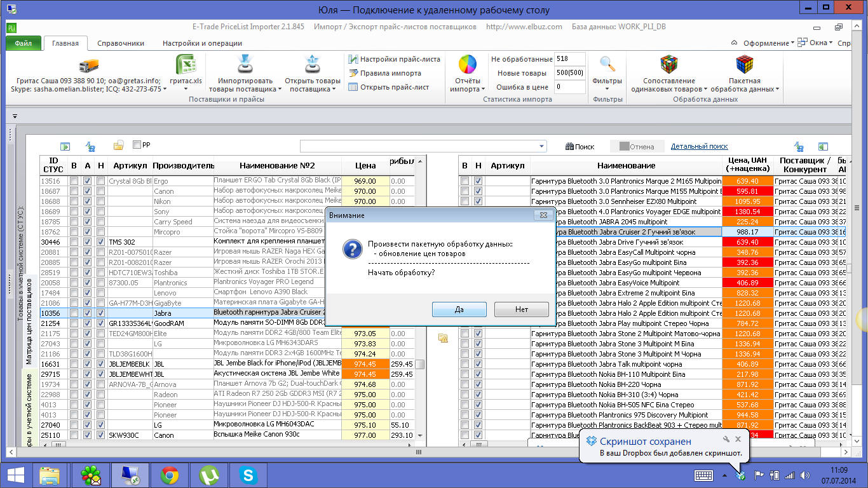The height and width of the screenshot is (488, 868).
Task: Open the Файл menu tab
Action: click(24, 43)
